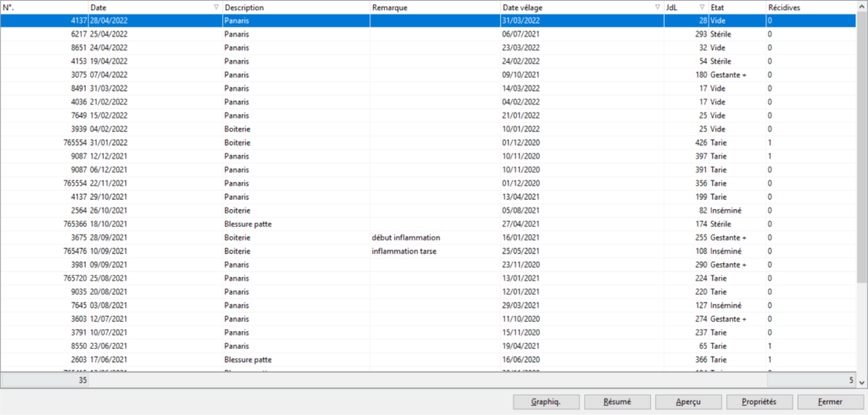
Task: Sort by the N°. column header
Action: coord(42,7)
